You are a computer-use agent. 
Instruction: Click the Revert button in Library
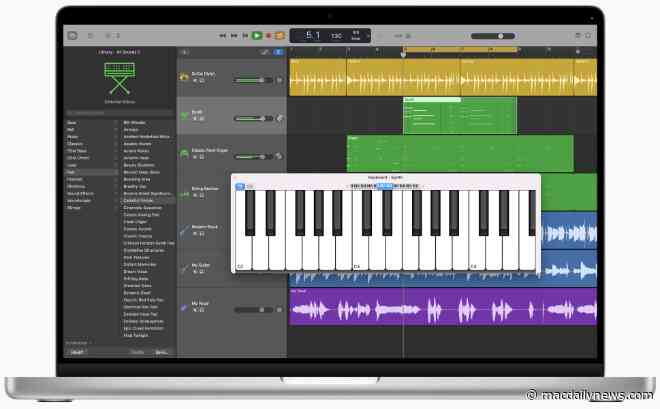click(x=77, y=352)
